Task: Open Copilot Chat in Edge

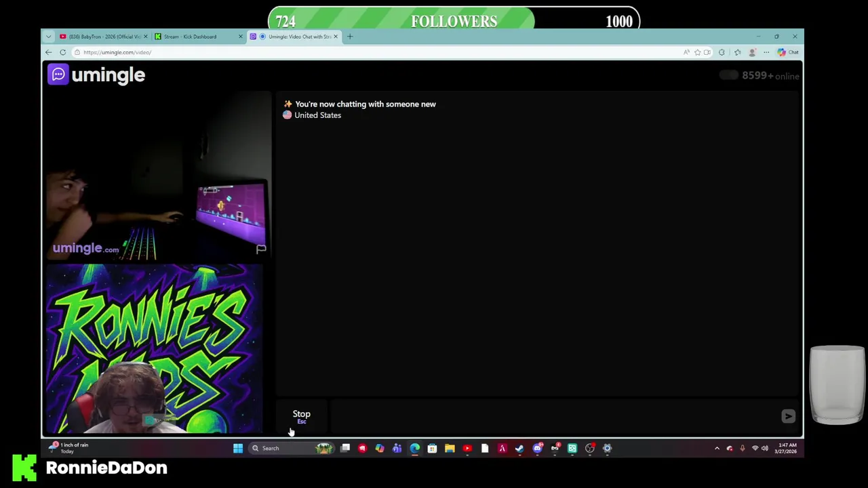Action: 788,52
